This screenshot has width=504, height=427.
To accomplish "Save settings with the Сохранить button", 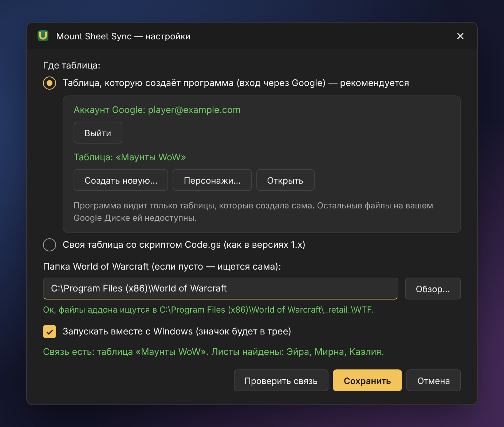I will (367, 381).
